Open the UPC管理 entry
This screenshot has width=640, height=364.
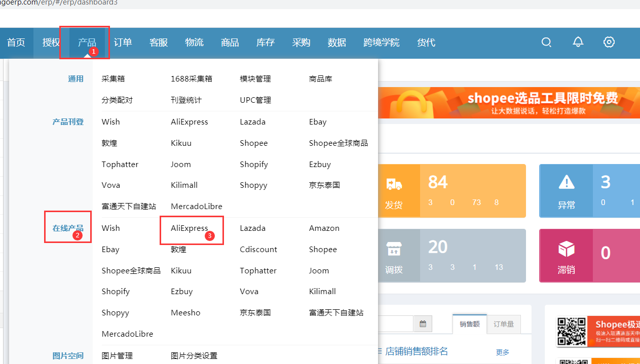click(255, 100)
